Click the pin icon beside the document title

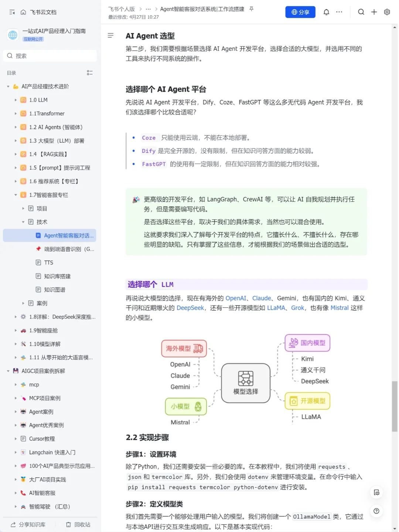[x=252, y=9]
